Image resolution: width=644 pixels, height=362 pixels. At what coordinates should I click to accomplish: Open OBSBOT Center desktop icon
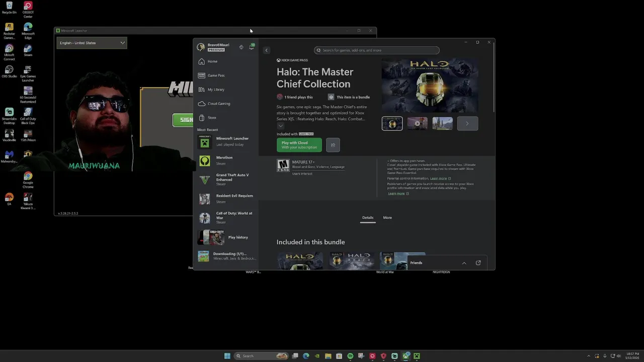tap(28, 10)
